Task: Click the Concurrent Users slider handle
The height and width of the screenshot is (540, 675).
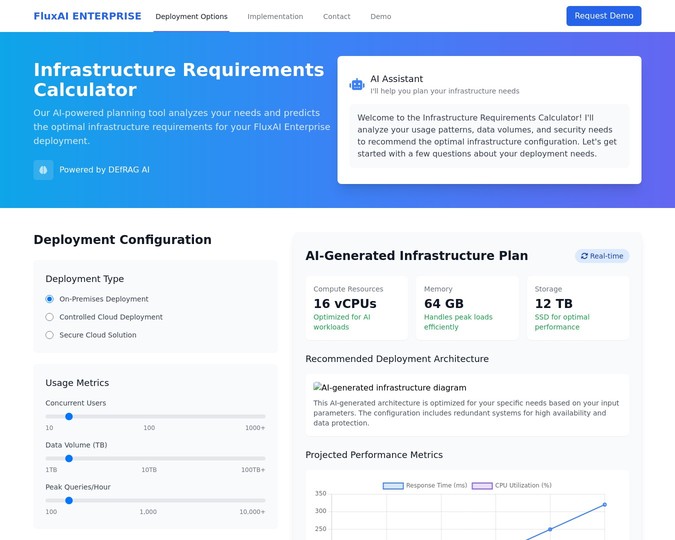Action: pyautogui.click(x=69, y=416)
